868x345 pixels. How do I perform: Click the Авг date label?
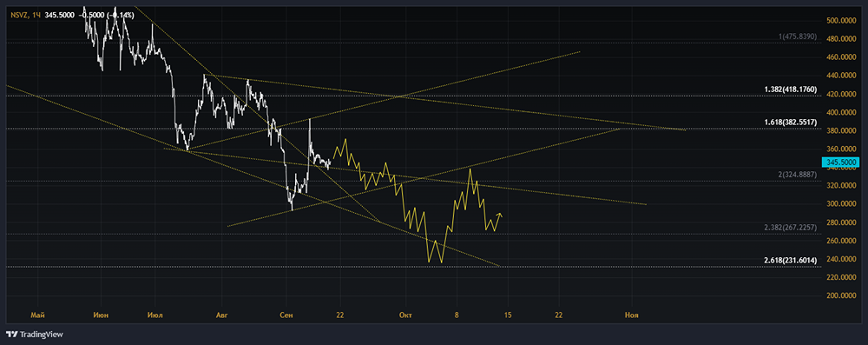pos(221,315)
